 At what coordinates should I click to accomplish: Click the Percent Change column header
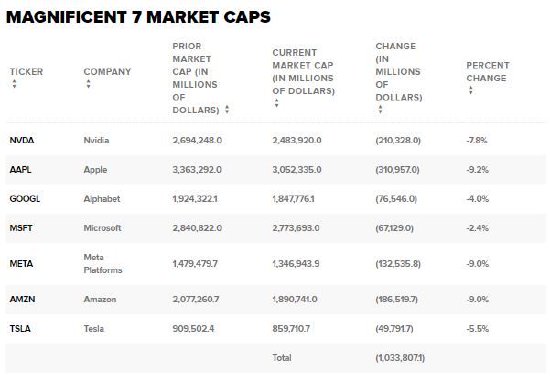click(488, 72)
